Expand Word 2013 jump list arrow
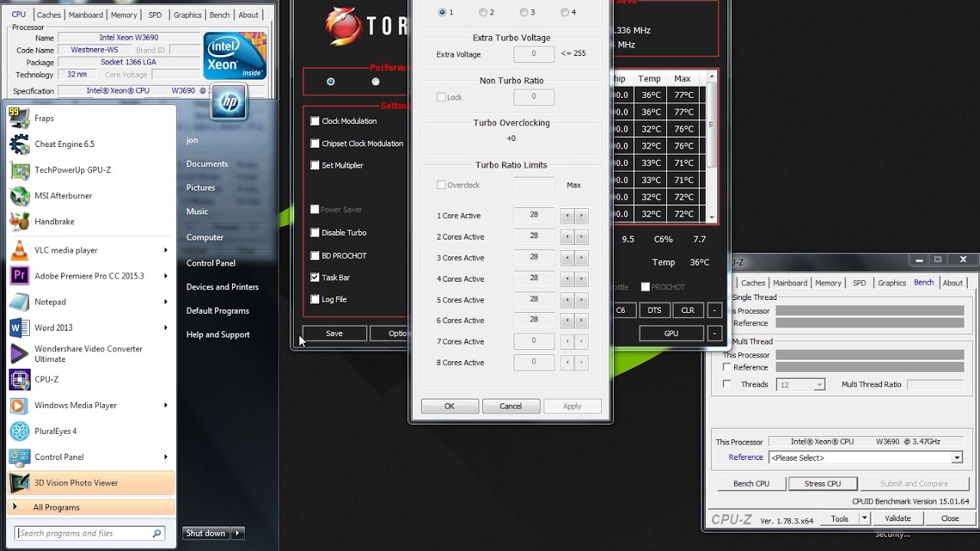This screenshot has height=551, width=980. [x=165, y=328]
